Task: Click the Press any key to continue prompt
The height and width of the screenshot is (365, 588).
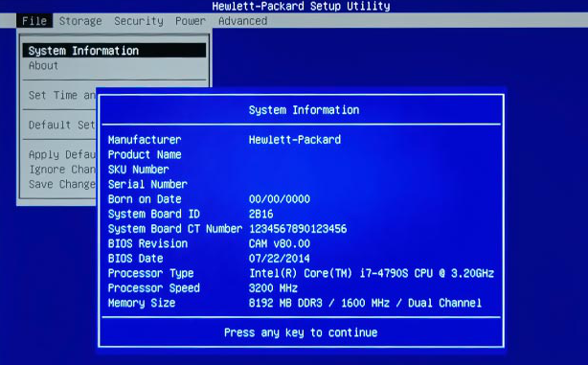Action: coord(301,332)
